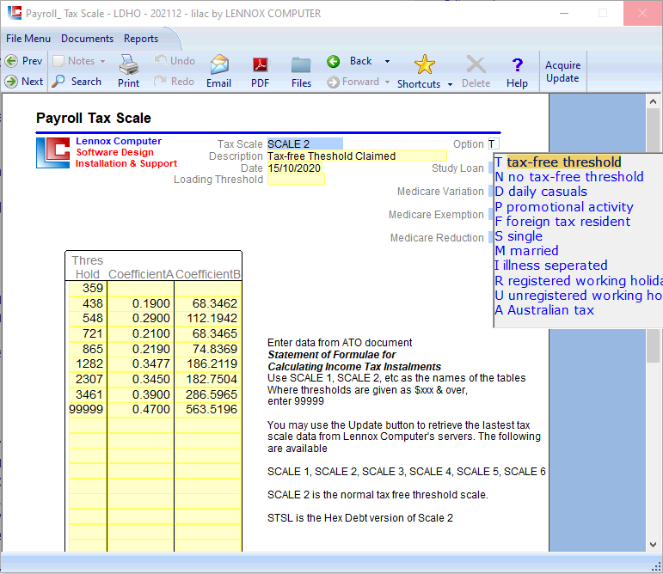This screenshot has height=574, width=663.
Task: Select threshold cell 1282
Action: [88, 364]
